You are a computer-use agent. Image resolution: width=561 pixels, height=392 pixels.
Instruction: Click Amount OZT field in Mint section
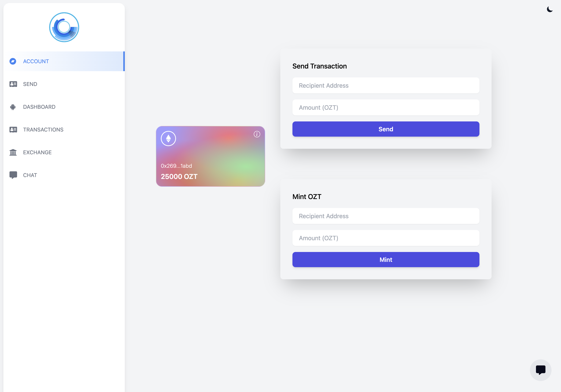(385, 238)
